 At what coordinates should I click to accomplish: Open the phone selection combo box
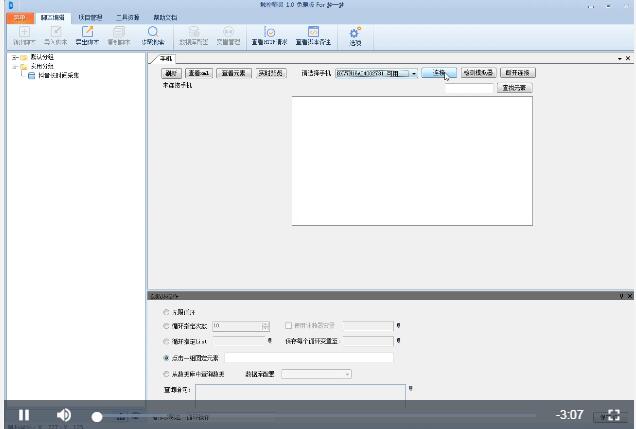click(376, 73)
